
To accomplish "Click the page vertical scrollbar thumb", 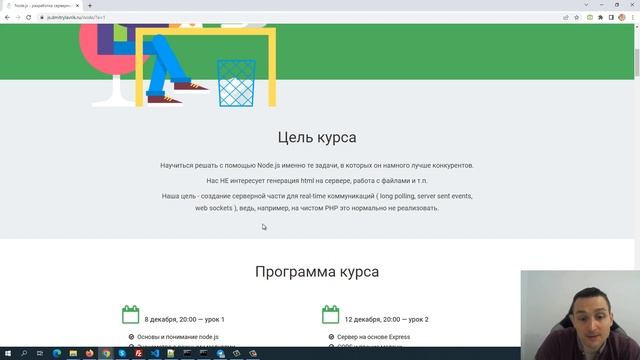I will coord(637,62).
